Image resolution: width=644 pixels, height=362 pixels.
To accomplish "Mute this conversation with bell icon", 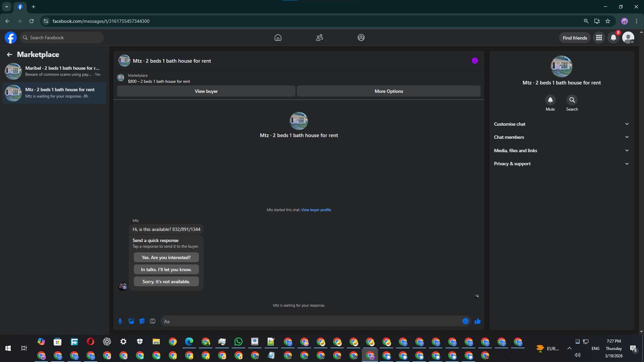I will click(x=550, y=100).
